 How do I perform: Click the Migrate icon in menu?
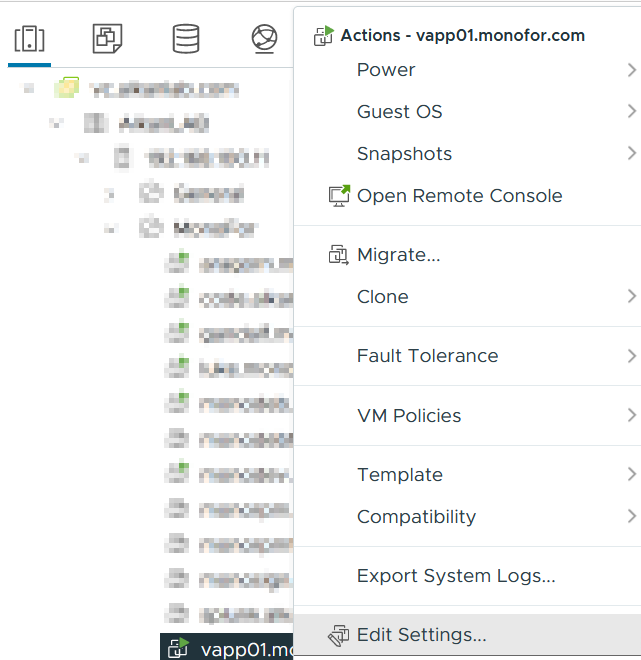tap(339, 255)
